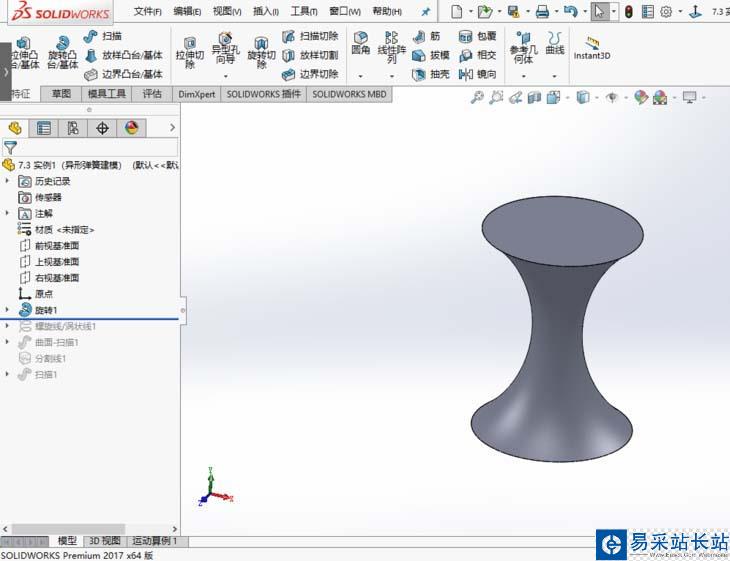Click the Open file icon
This screenshot has height=561, width=730.
pyautogui.click(x=485, y=11)
